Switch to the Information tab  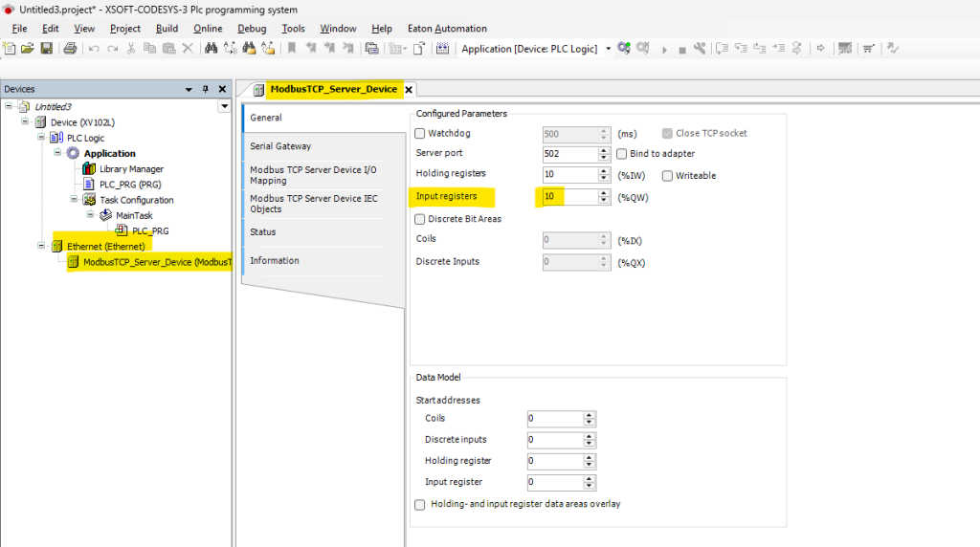click(x=275, y=260)
